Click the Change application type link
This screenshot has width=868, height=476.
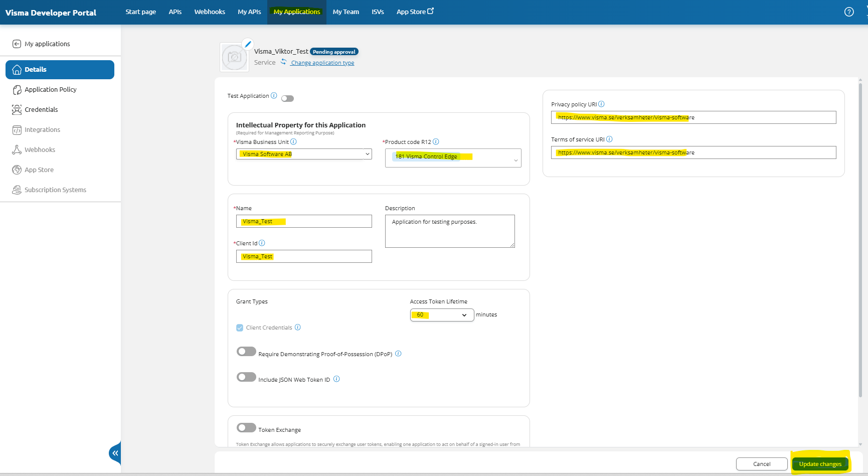pyautogui.click(x=322, y=63)
